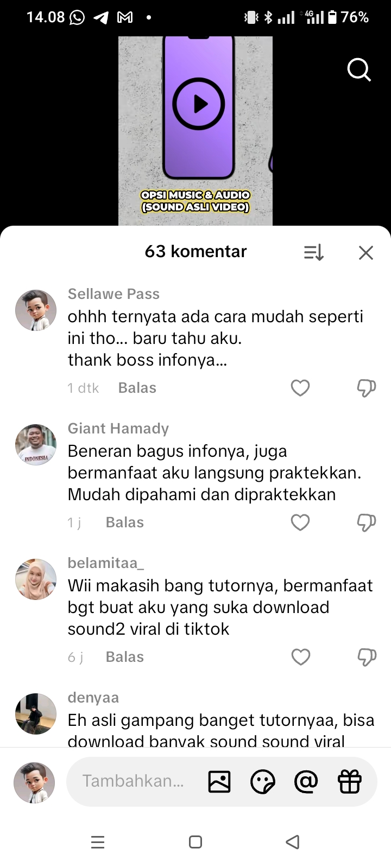Open belamitaa_ profile avatar

point(36,579)
